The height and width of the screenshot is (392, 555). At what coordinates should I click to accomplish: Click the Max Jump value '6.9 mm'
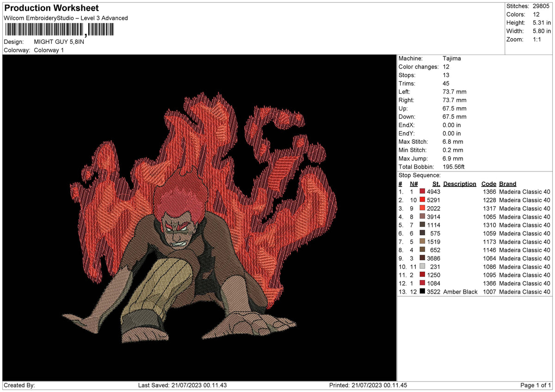tap(453, 159)
